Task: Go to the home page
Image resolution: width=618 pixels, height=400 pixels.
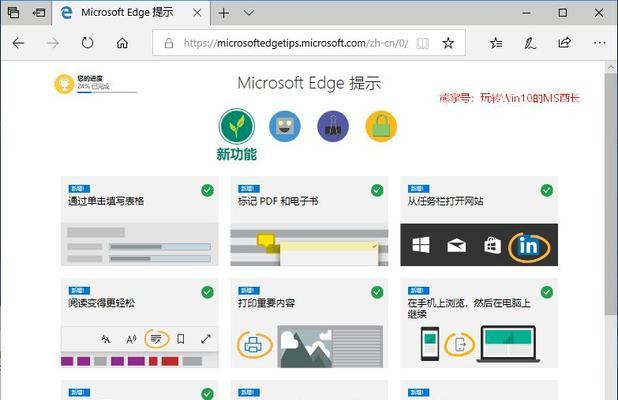Action: (x=122, y=43)
